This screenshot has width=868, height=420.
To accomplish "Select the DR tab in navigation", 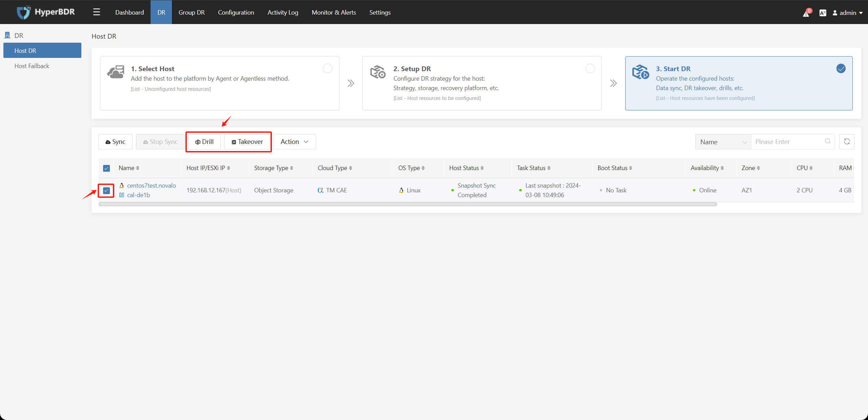I will 160,11.
